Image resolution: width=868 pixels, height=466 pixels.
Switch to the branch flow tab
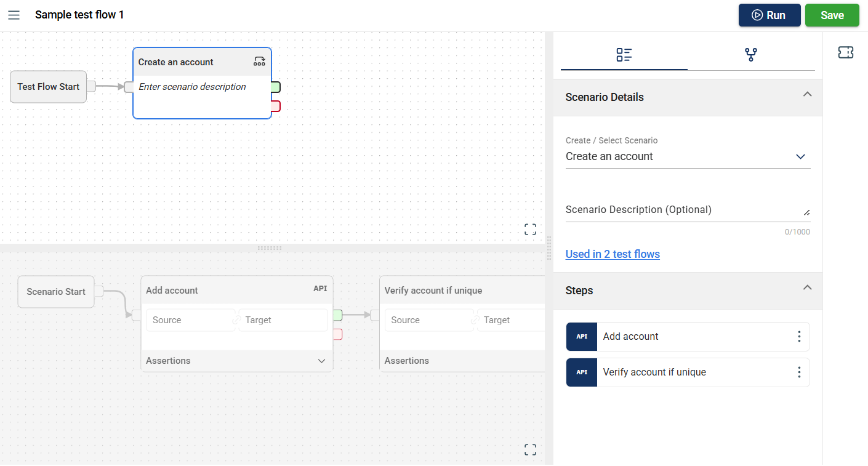[x=750, y=55]
